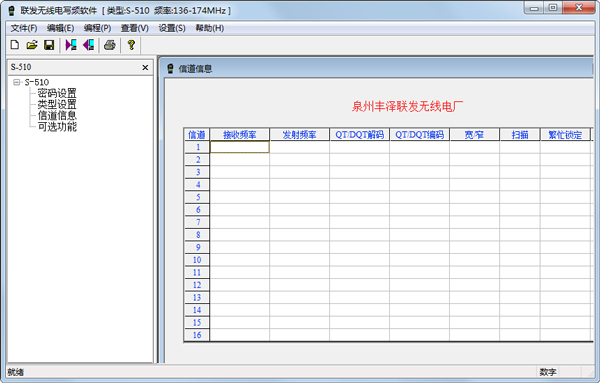Select 信道信息 in the tree
Screen dimensions: 600x383
click(x=57, y=115)
